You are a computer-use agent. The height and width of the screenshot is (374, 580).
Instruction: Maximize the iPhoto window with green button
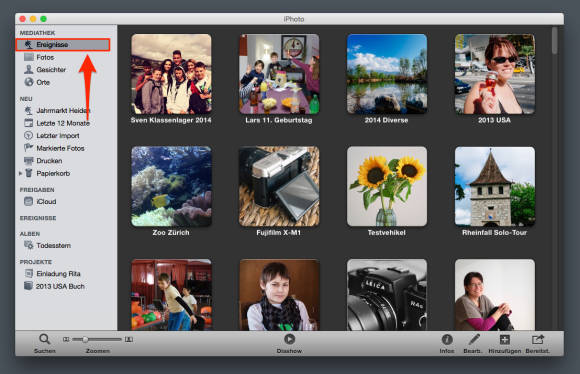tap(44, 19)
